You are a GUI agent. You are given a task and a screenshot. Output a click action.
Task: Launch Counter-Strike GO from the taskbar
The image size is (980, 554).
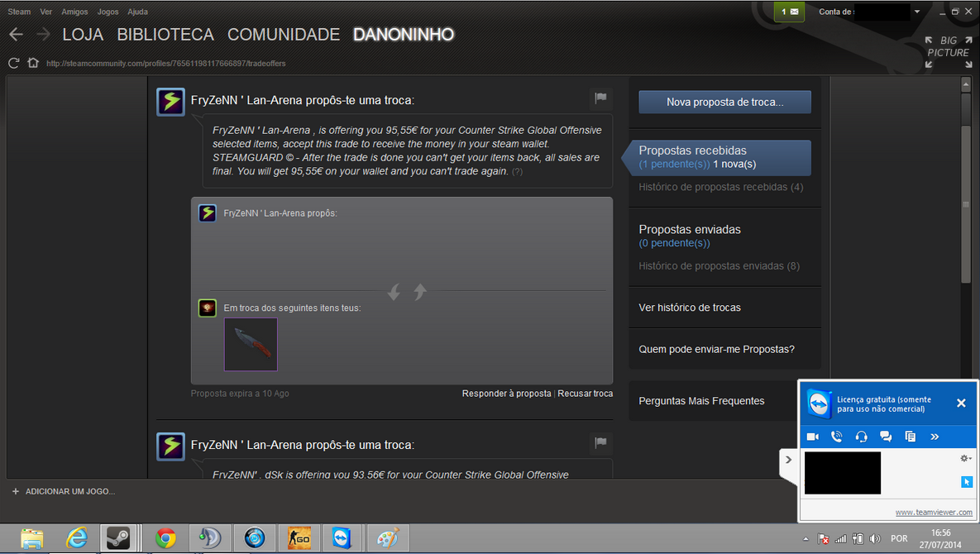(x=298, y=538)
